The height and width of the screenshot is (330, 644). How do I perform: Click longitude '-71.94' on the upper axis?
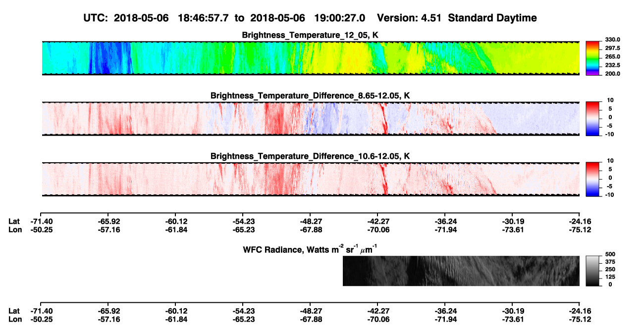[445, 230]
